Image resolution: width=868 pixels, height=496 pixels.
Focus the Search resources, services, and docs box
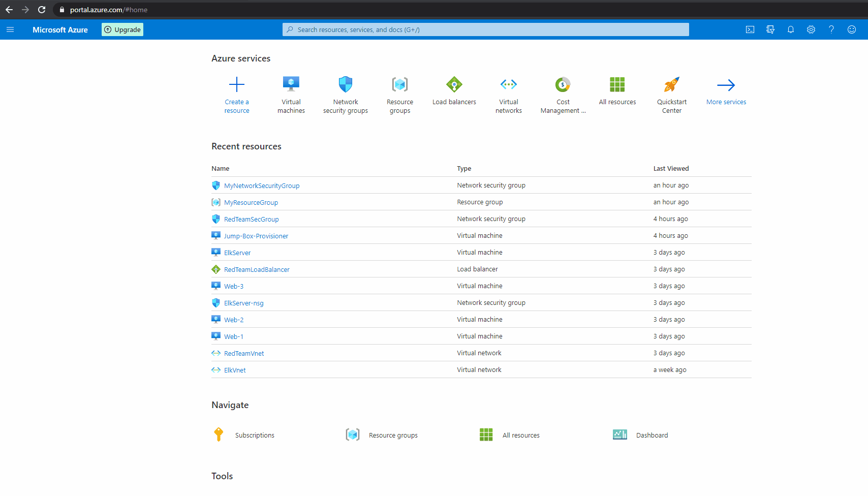coord(486,29)
